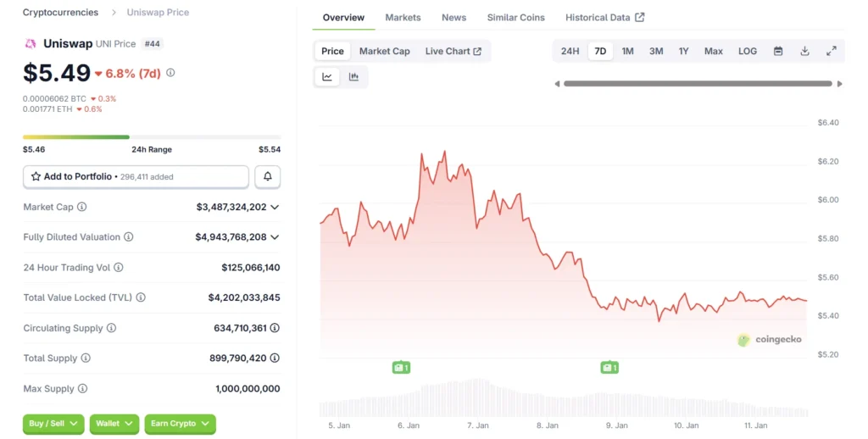The image size is (868, 439).
Task: Switch to candlestick chart icon
Action: coord(353,77)
